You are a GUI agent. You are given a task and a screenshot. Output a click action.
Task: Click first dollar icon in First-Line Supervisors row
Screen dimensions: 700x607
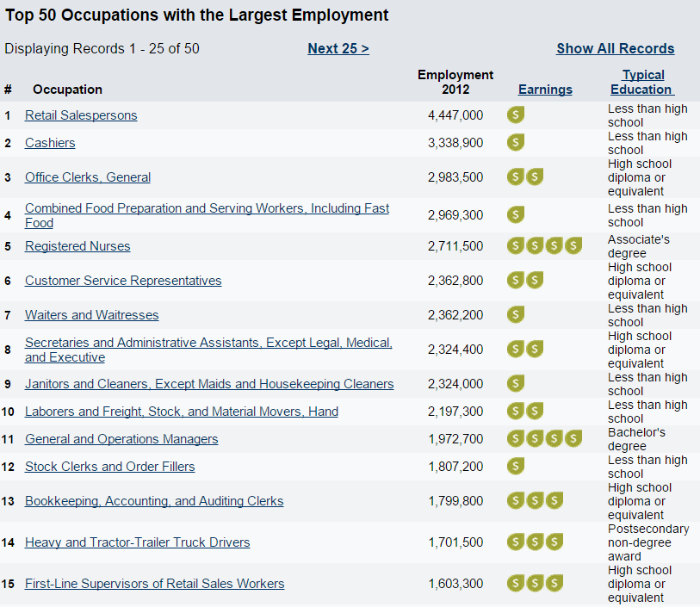coord(516,584)
